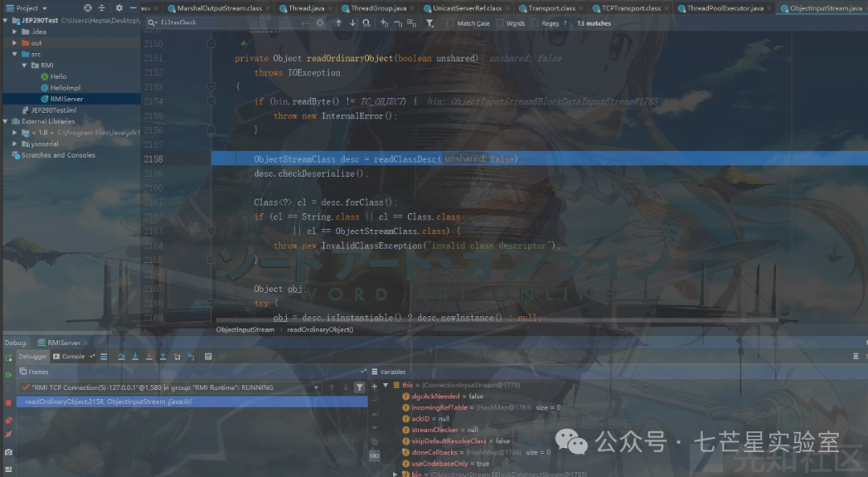This screenshot has height=477, width=868.
Task: Select the Debugger tab
Action: pos(32,356)
